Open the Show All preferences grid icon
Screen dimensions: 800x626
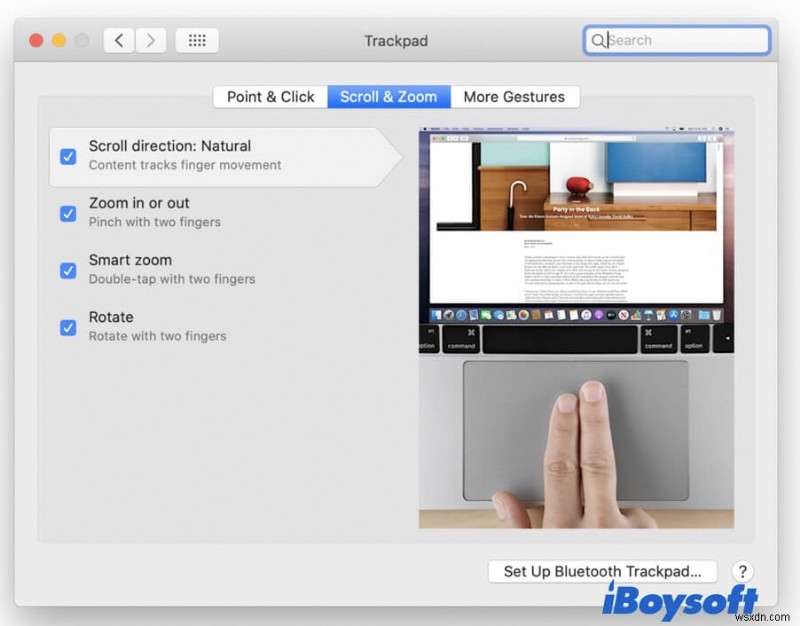[x=196, y=40]
